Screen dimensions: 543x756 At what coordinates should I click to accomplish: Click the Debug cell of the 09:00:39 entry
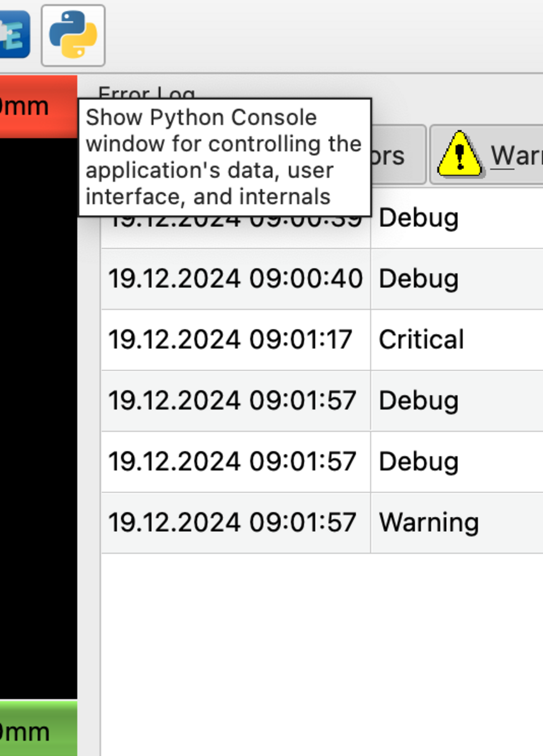tap(419, 218)
